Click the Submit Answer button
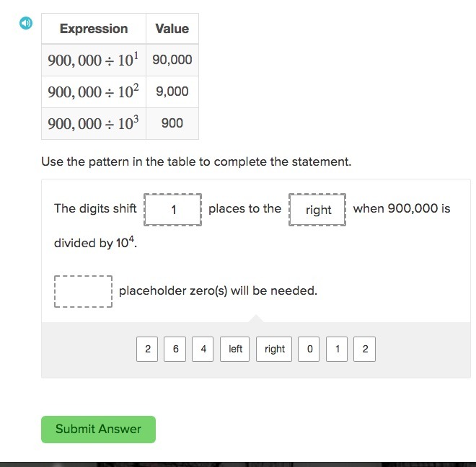Screen dimensions: 476x467 click(x=98, y=429)
